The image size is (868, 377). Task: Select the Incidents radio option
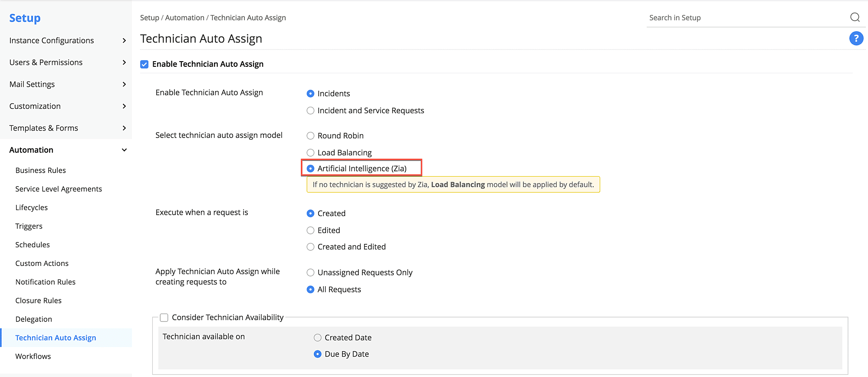(310, 94)
